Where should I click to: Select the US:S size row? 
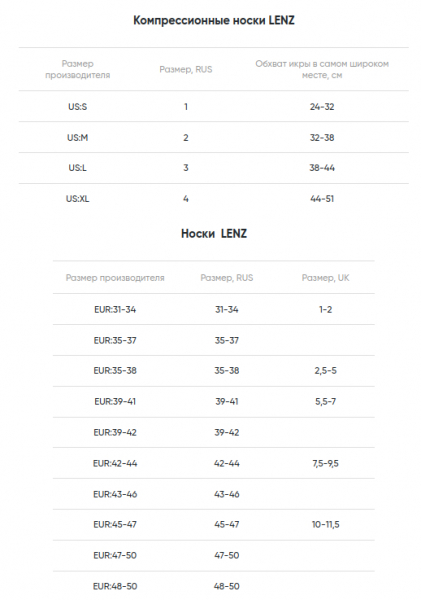pyautogui.click(x=214, y=106)
